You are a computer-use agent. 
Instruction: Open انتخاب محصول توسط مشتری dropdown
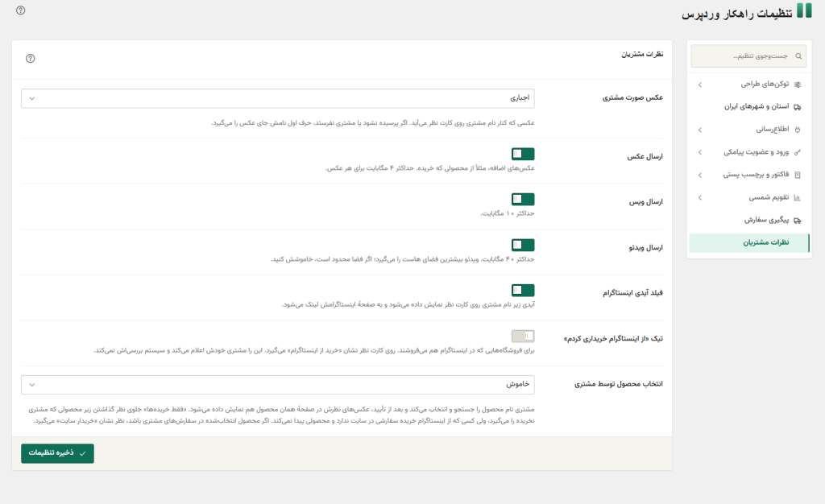(278, 385)
